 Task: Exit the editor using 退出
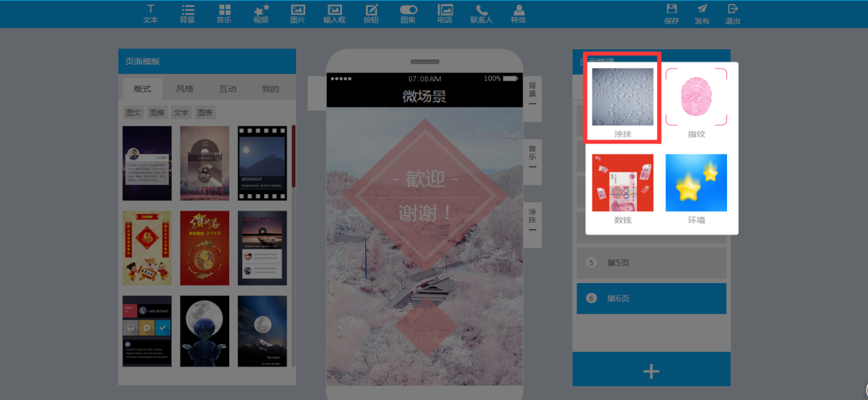(733, 14)
